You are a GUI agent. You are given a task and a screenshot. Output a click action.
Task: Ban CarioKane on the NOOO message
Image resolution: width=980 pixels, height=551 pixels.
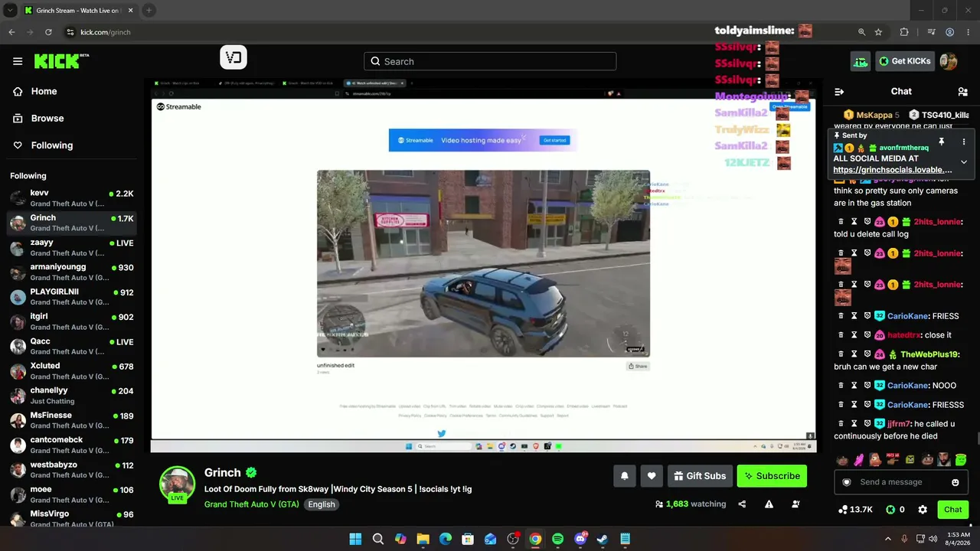(867, 386)
